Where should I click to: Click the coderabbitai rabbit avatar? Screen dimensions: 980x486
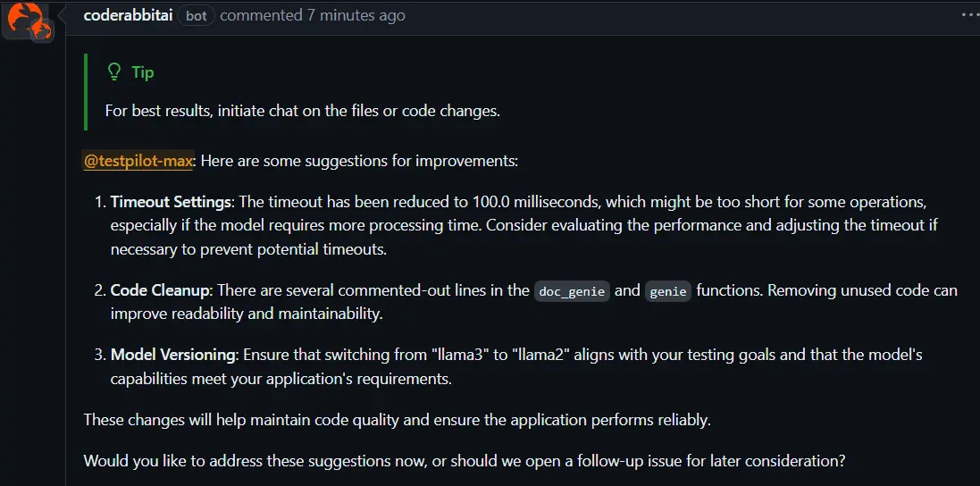click(x=21, y=16)
